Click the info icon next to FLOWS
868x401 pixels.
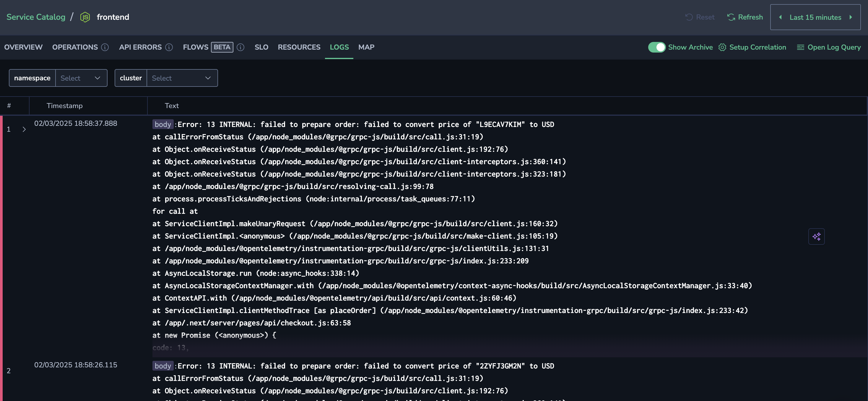click(x=240, y=47)
